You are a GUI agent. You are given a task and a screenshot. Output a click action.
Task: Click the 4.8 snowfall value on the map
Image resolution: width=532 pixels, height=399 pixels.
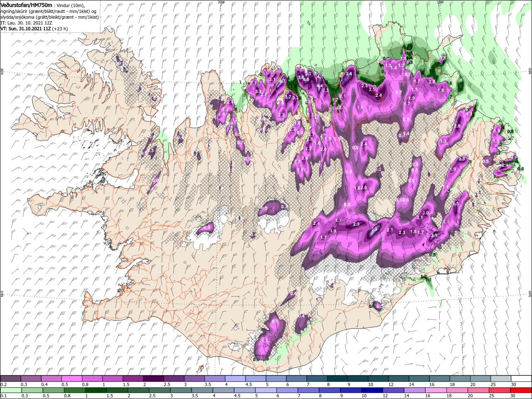pos(374,228)
